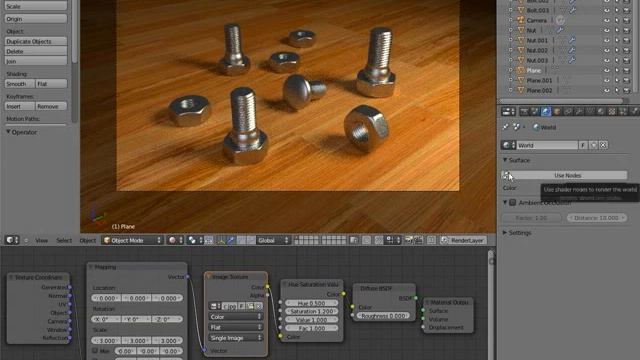This screenshot has height=360, width=640.
Task: Click the Image Texture open-file icon
Action: pyautogui.click(x=250, y=306)
